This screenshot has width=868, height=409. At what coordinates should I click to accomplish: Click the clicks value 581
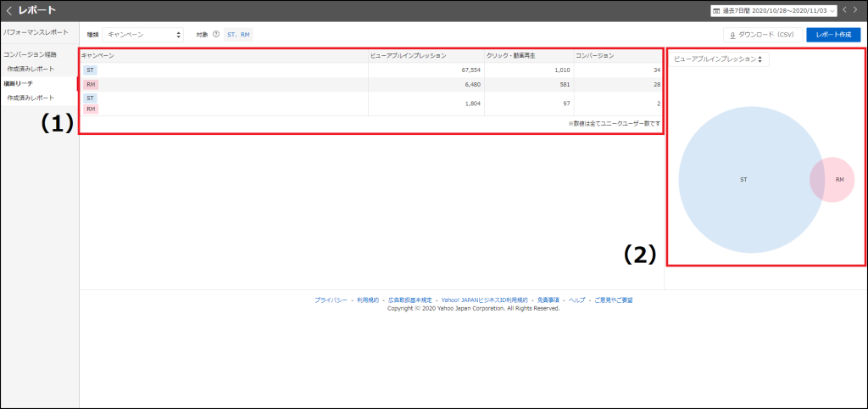[565, 85]
